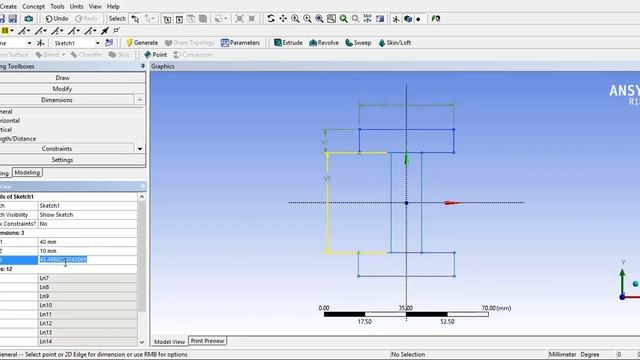Screen dimensions: 640x360
Task: Switch to the Model View tab
Action: pyautogui.click(x=169, y=341)
